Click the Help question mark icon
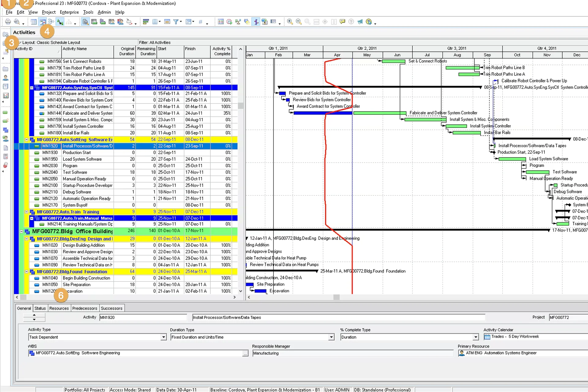588x392 pixels. 369,22
